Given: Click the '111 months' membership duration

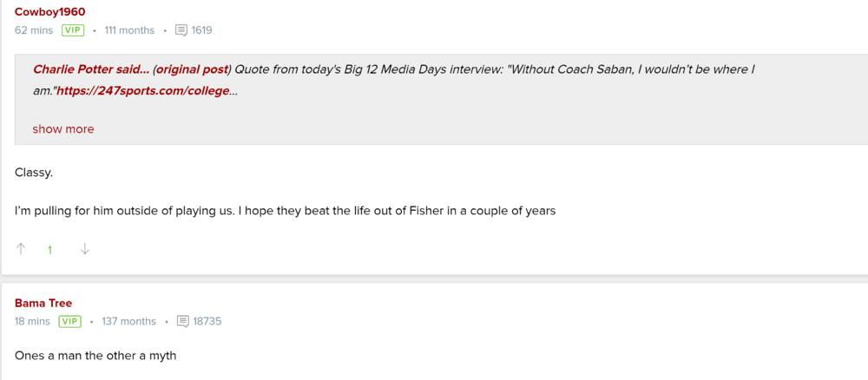Looking at the screenshot, I should click(x=129, y=30).
